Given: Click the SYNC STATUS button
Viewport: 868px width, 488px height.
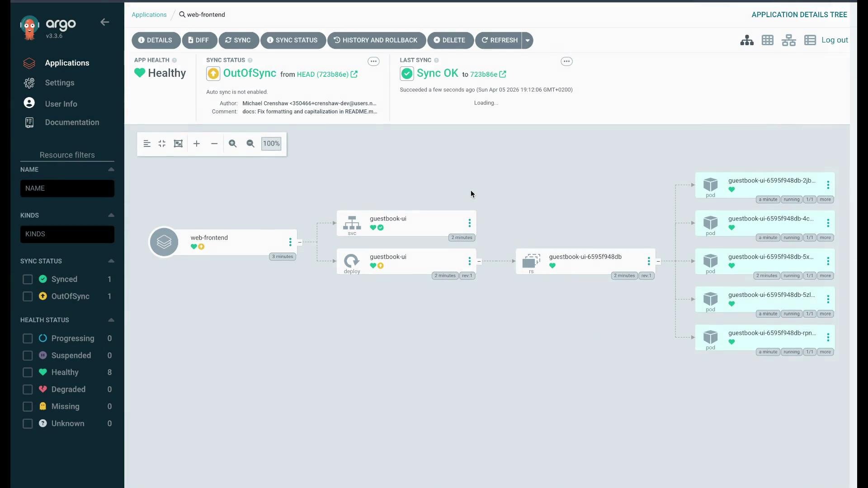Looking at the screenshot, I should pyautogui.click(x=292, y=40).
